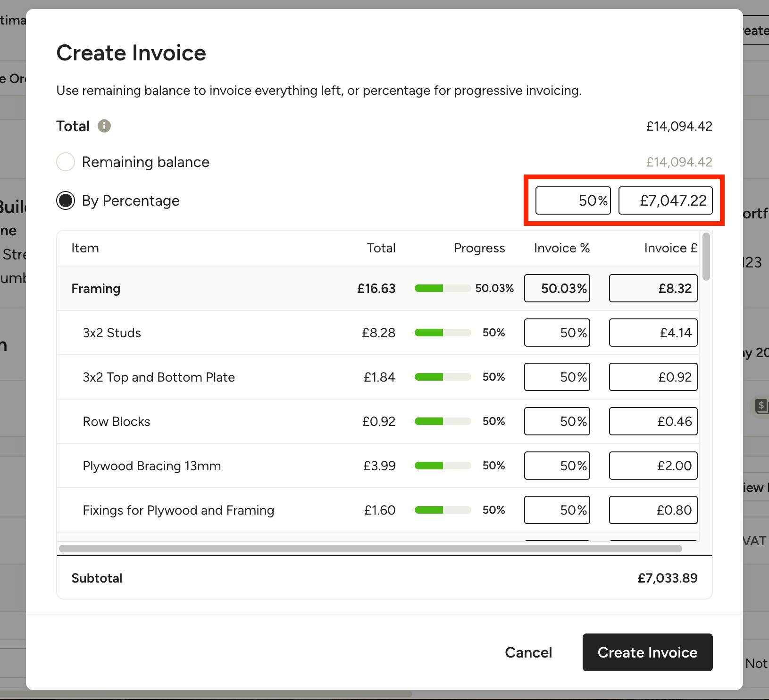Edit the 50% overall percentage field

point(573,200)
